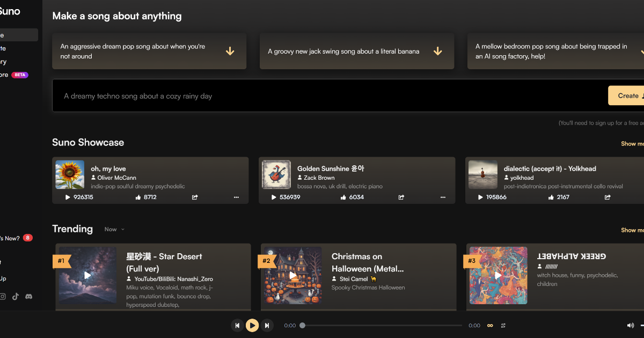Open more options for 'oh, my love'
The height and width of the screenshot is (338, 644).
click(x=236, y=197)
